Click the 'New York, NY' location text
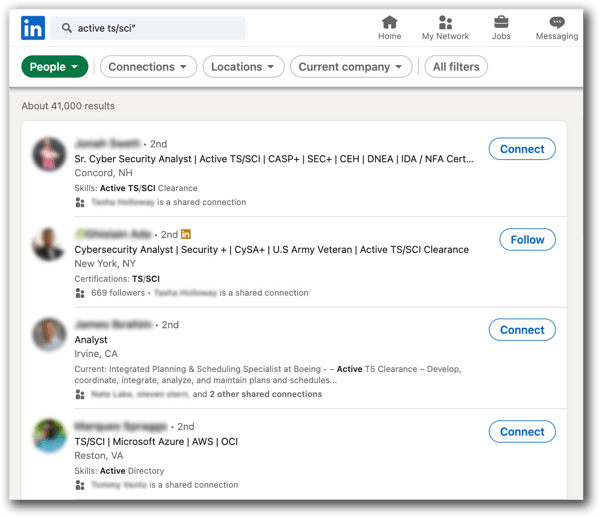Viewport: 600px width, 517px height. pos(105,264)
